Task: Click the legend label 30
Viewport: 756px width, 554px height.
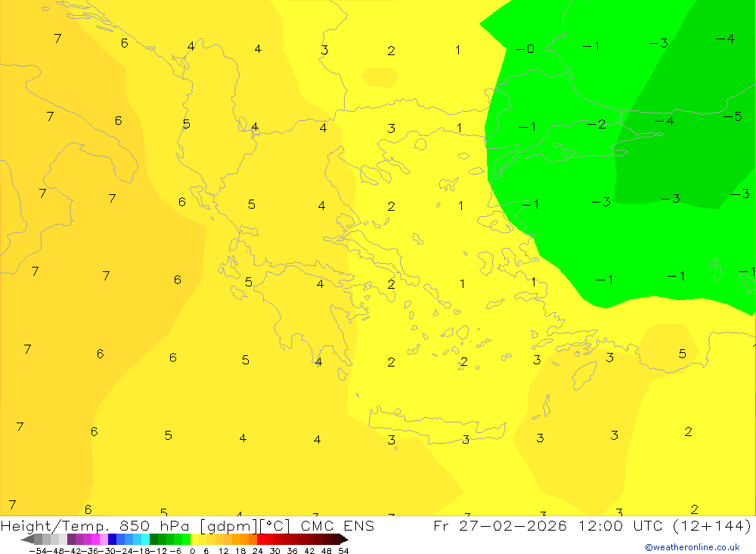Action: [x=275, y=551]
